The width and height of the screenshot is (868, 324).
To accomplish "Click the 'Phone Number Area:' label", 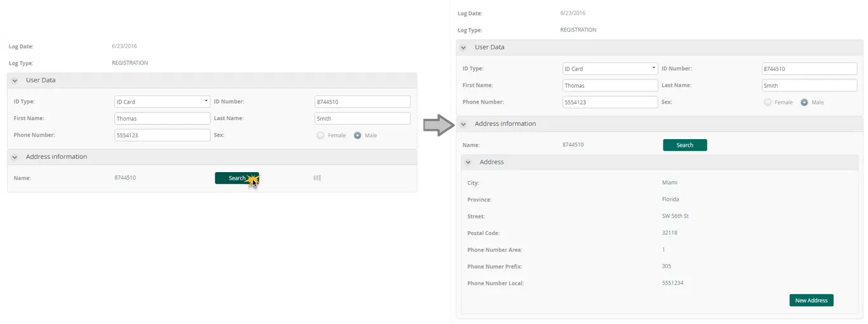I will tap(495, 250).
